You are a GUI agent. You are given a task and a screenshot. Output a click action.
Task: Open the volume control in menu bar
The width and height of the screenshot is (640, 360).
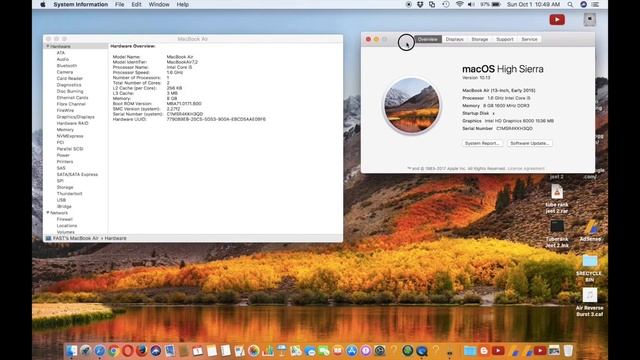coord(471,4)
